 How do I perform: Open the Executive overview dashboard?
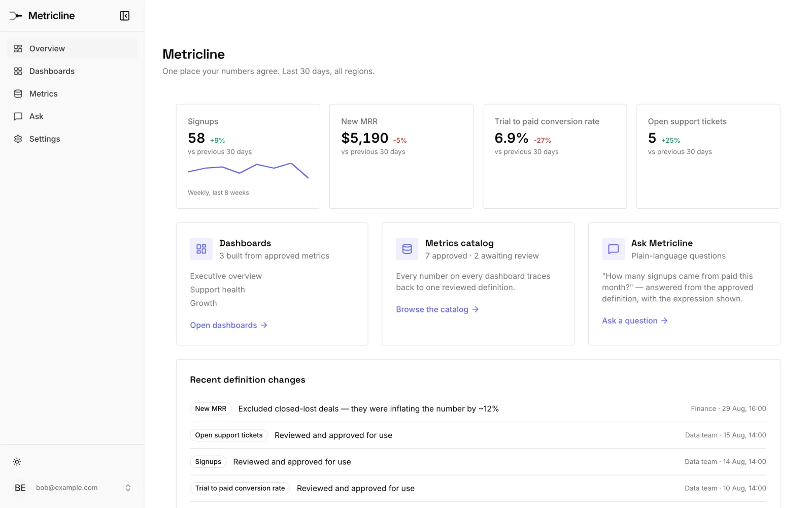(226, 276)
